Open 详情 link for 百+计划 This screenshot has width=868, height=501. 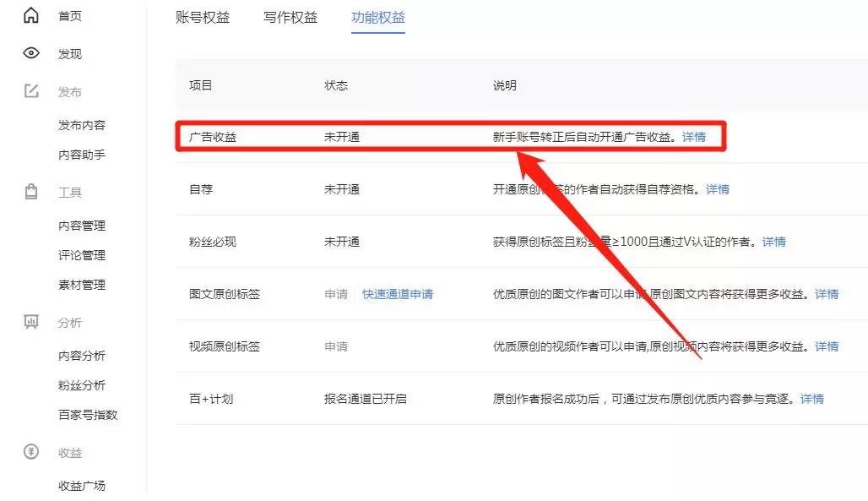(x=812, y=399)
